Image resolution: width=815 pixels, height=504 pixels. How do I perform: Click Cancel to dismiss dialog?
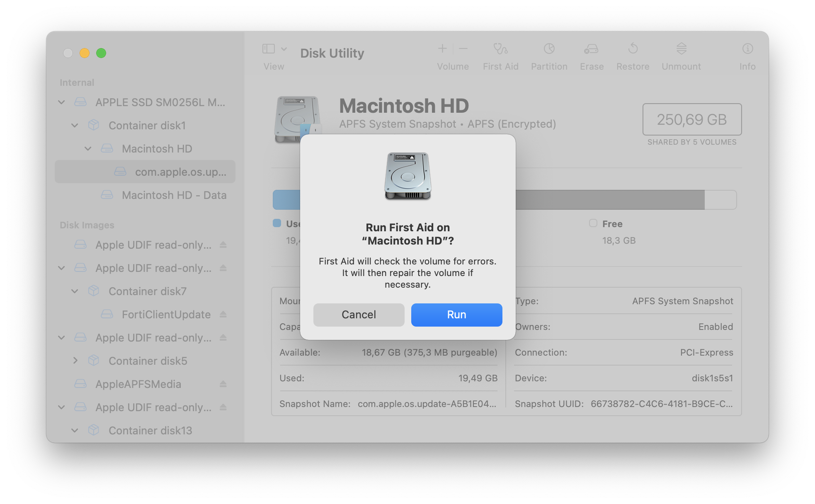tap(359, 314)
